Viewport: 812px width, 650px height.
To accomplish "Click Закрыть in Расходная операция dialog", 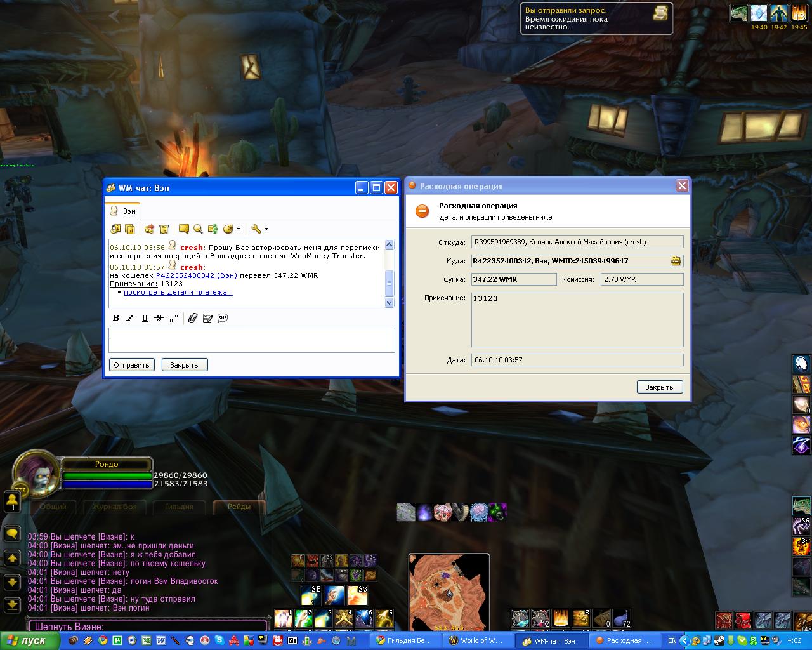I will (660, 387).
